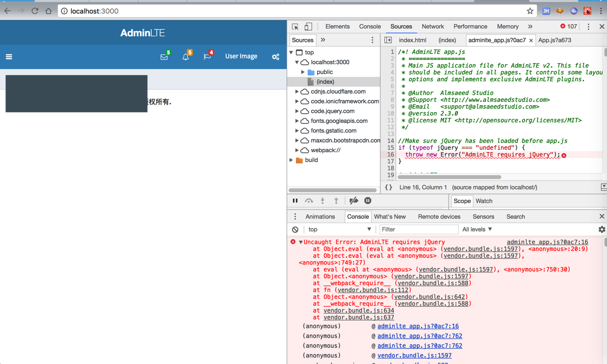Viewport: 607px width, 364px height.
Task: Open the All levels log dropdown
Action: [477, 229]
